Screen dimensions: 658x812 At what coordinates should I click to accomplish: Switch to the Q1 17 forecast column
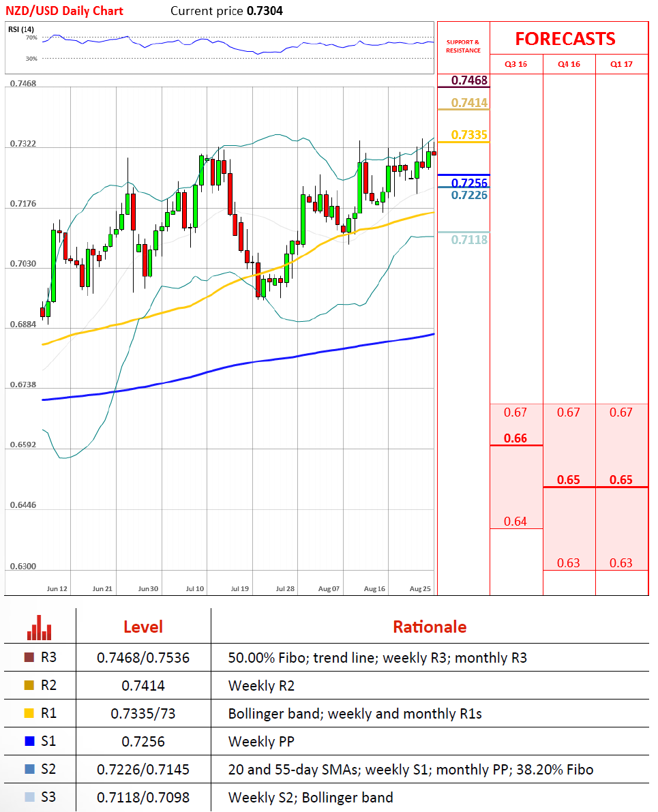(x=621, y=64)
